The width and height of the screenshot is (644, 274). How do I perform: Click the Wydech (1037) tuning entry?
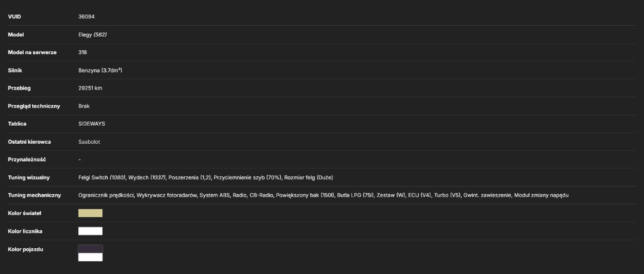147,177
